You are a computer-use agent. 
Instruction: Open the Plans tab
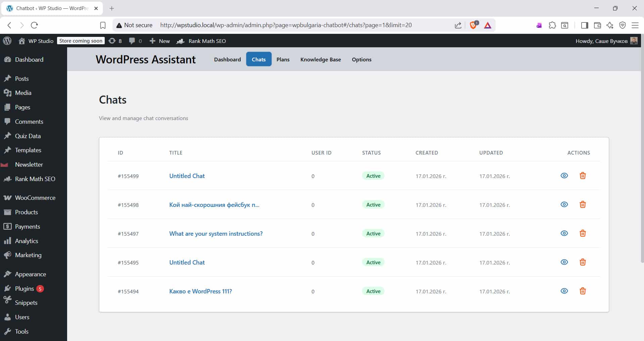click(x=283, y=59)
